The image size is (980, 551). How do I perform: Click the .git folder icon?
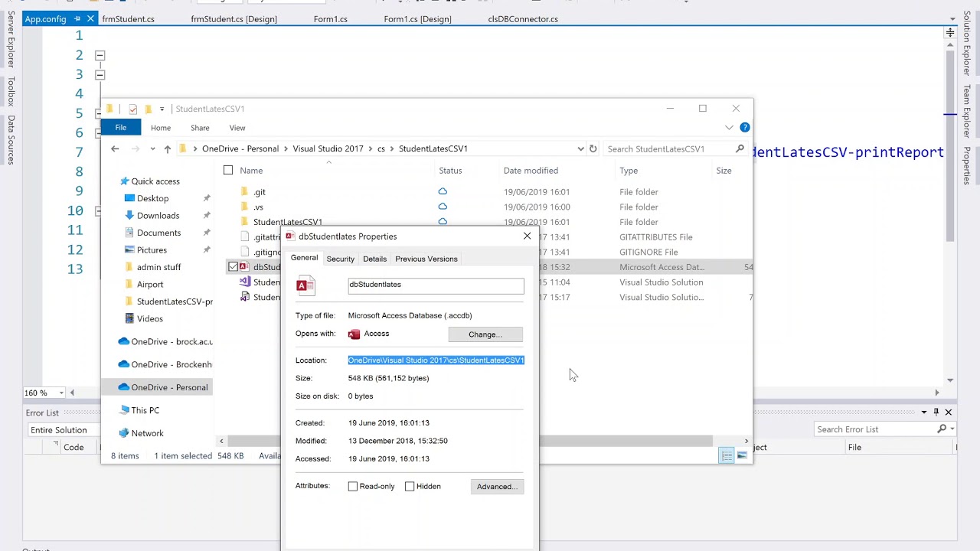click(x=244, y=191)
